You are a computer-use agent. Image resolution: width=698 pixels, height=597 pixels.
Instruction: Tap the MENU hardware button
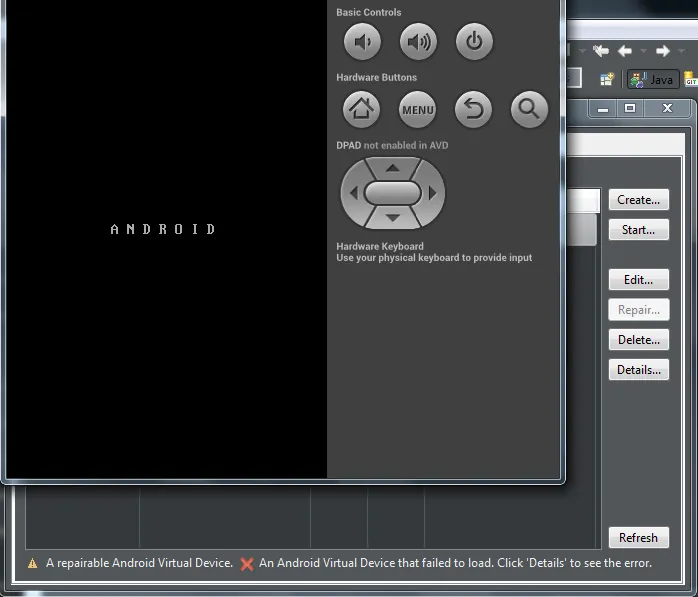[x=417, y=109]
